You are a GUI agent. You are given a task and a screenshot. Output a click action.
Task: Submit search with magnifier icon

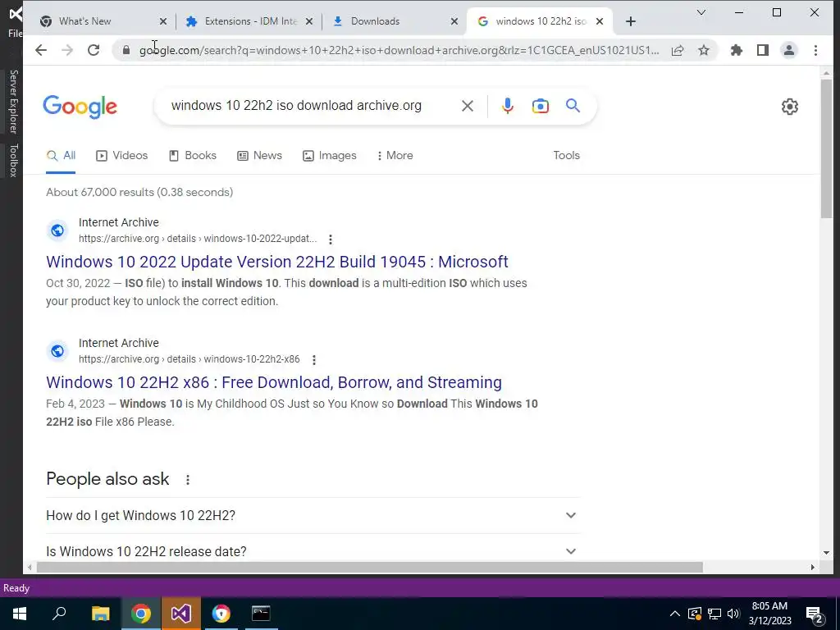tap(573, 106)
